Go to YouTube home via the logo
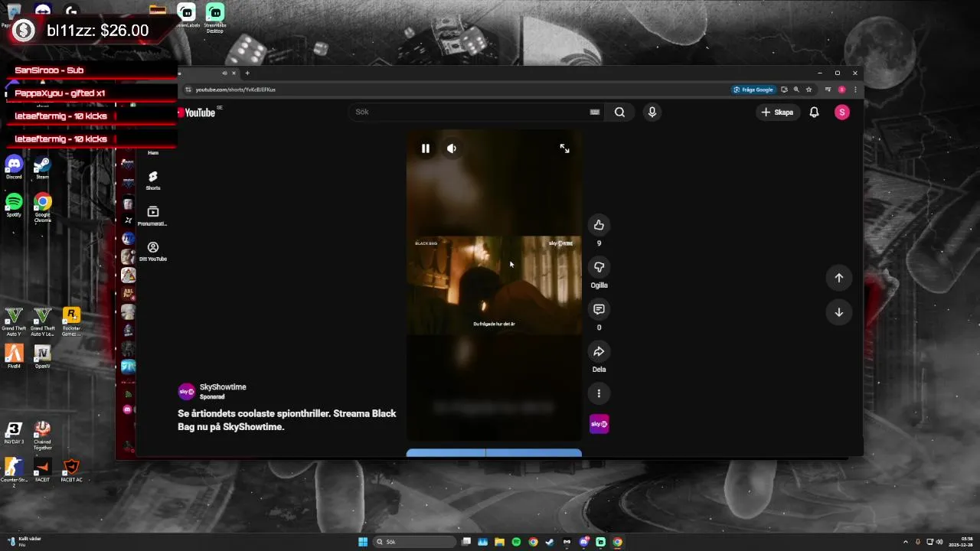Screen dimensions: 980x551 (x=198, y=112)
